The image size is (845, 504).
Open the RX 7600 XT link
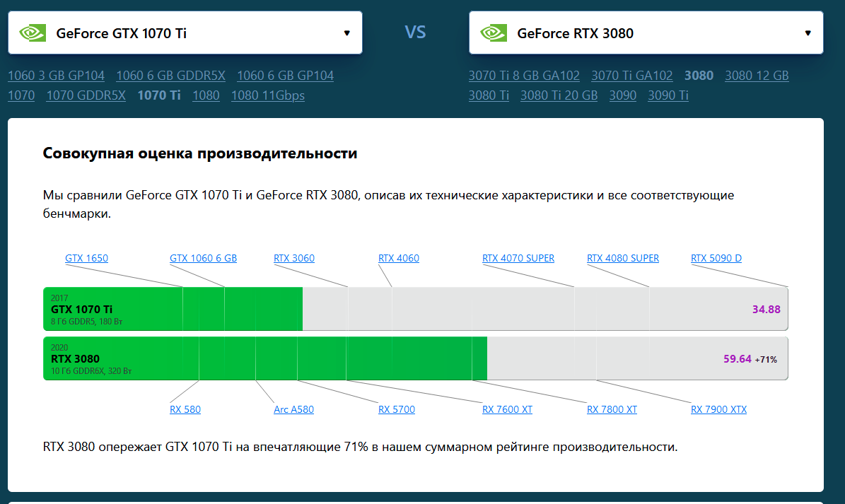507,409
